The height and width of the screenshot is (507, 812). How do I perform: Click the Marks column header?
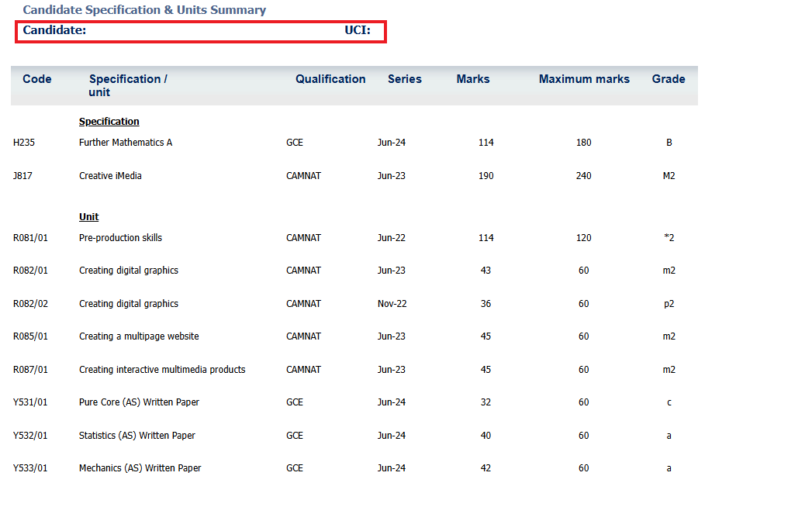[x=473, y=79]
